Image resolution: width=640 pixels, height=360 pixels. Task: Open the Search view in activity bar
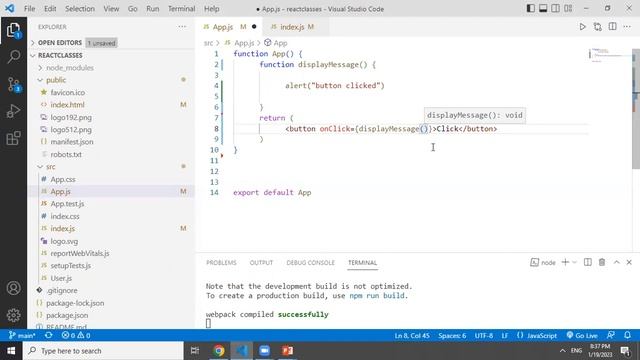pos(13,56)
